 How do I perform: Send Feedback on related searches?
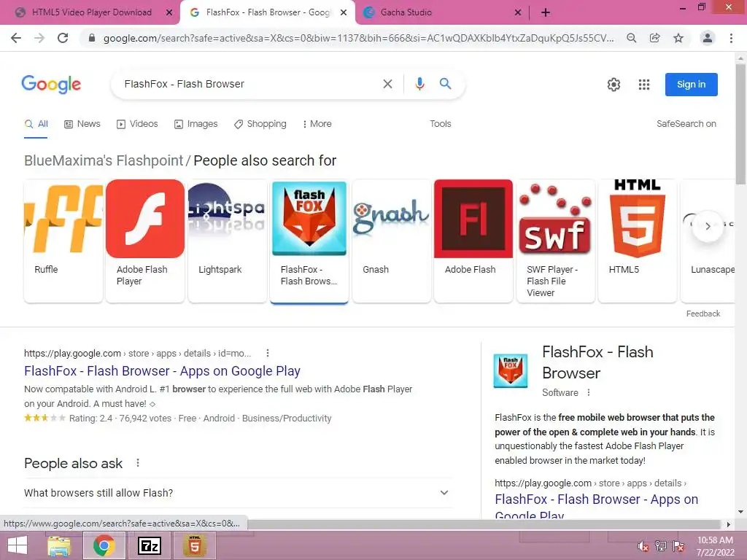pyautogui.click(x=703, y=314)
